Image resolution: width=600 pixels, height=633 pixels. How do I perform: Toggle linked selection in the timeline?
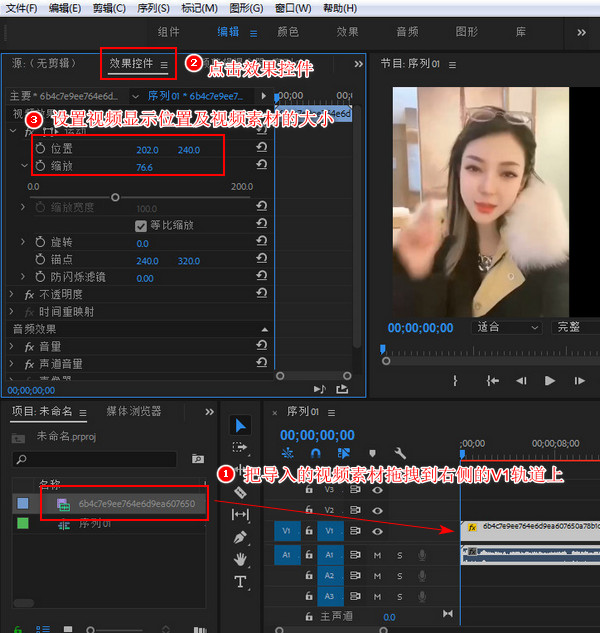(344, 453)
